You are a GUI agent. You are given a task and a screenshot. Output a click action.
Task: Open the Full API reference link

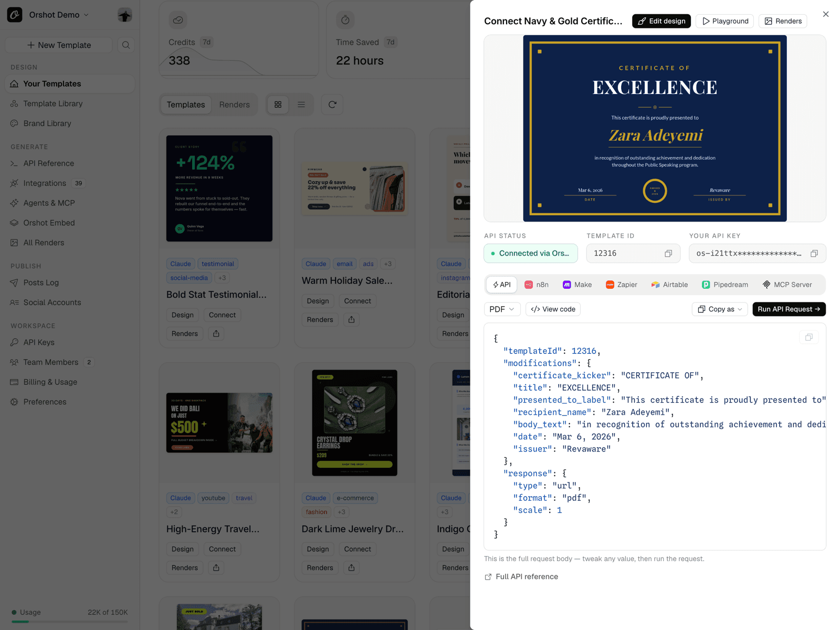(521, 576)
